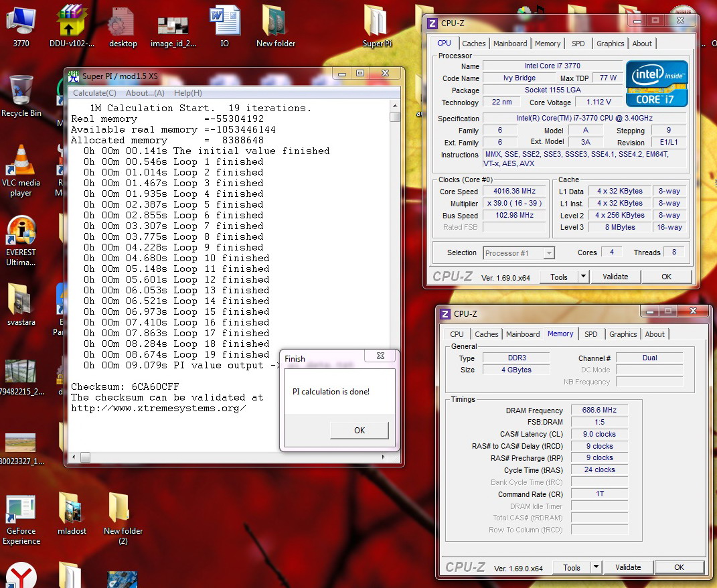This screenshot has height=588, width=717.
Task: Launch the Yandex browser shortcut
Action: pyautogui.click(x=21, y=575)
